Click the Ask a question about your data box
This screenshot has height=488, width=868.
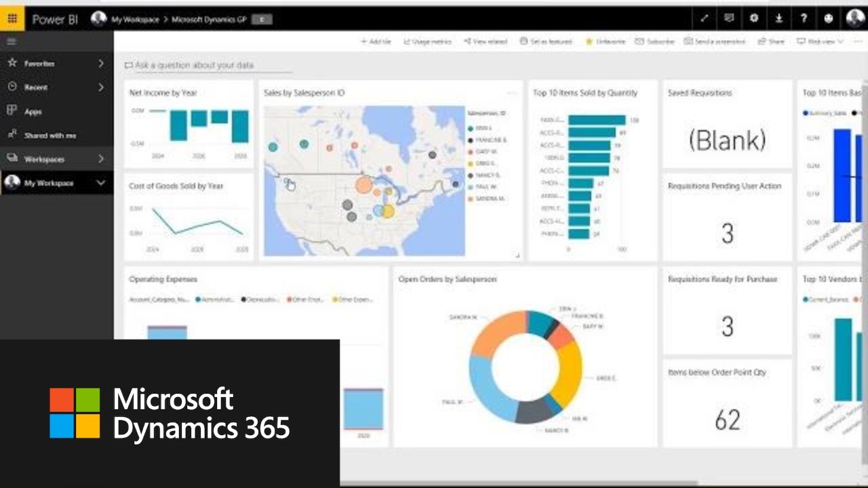point(208,66)
